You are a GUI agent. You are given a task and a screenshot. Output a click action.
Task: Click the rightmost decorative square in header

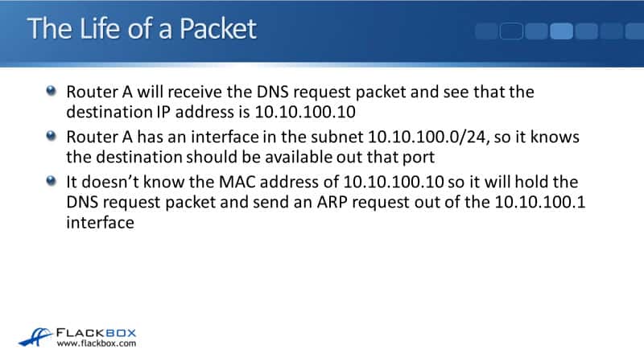[x=636, y=31]
